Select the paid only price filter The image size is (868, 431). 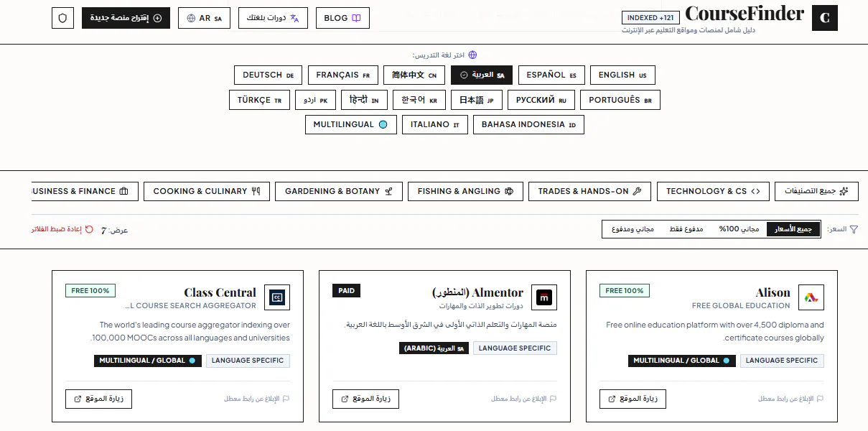click(686, 229)
